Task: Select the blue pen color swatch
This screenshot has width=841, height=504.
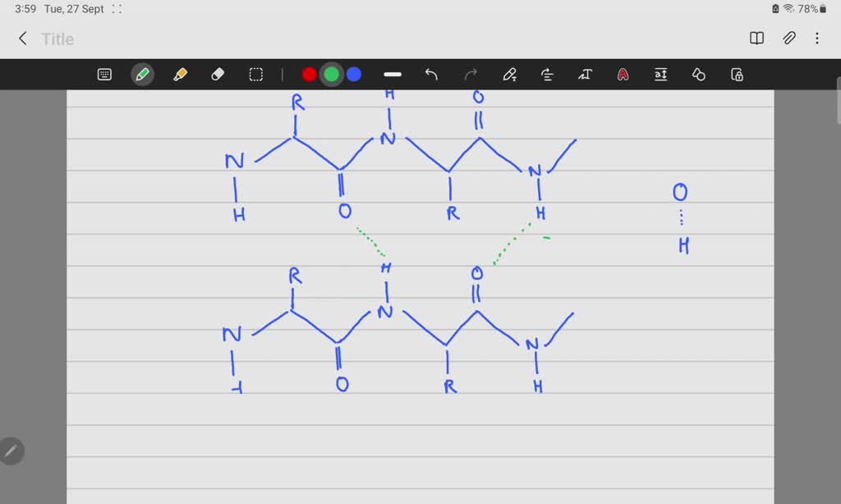Action: (x=353, y=74)
